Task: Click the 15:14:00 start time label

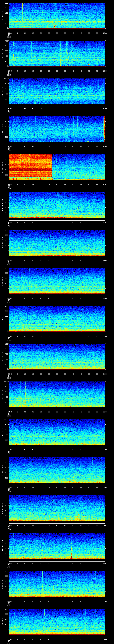Action: (x=9, y=33)
